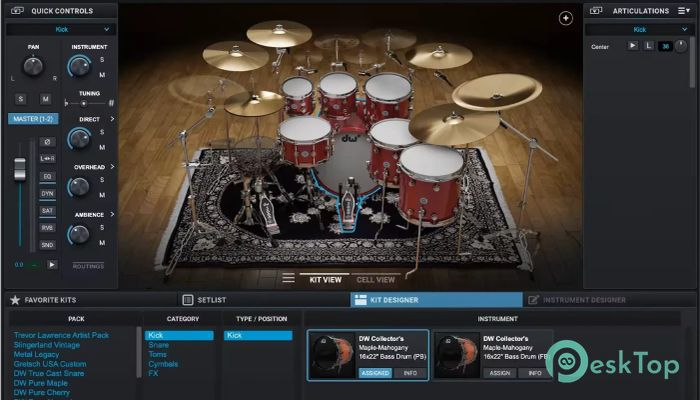Screen dimensions: 700x400
Task: Enable the EQ effect button
Action: click(x=47, y=176)
